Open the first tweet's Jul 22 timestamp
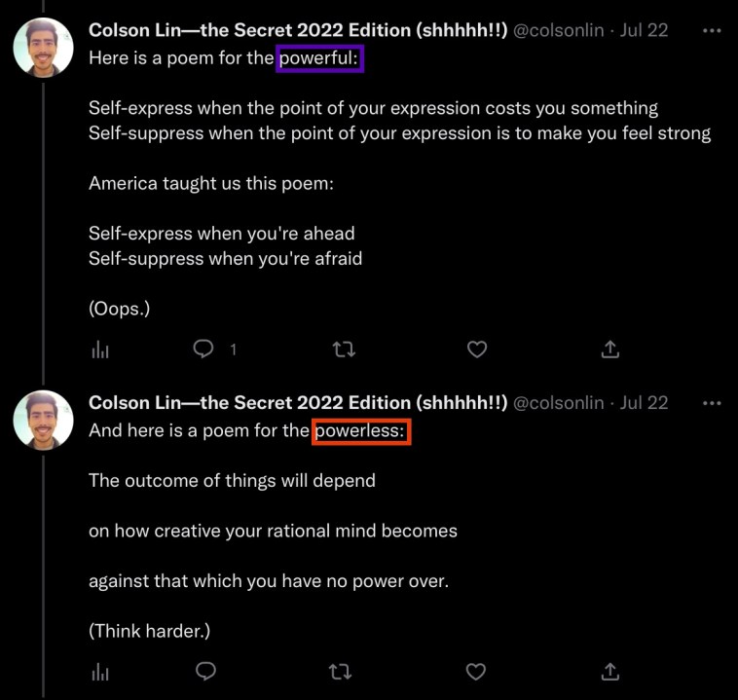738x700 pixels. click(644, 30)
